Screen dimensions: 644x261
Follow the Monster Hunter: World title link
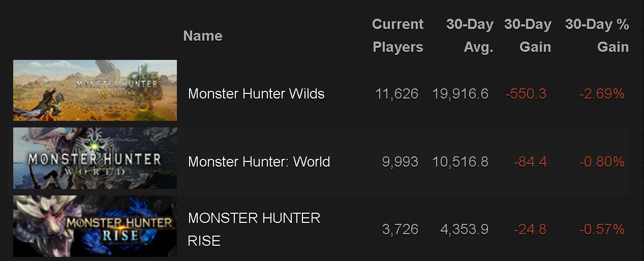click(x=259, y=162)
